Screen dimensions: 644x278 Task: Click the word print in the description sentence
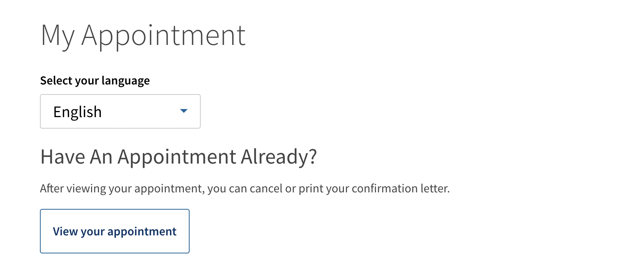coord(310,189)
